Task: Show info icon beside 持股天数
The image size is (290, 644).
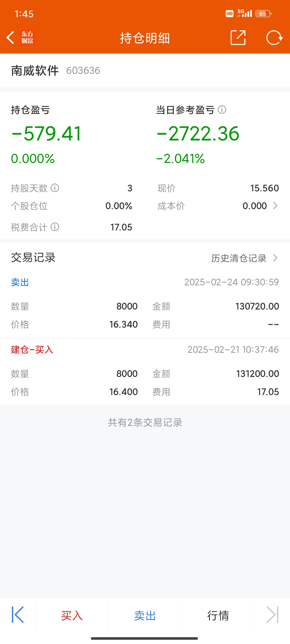Action: tap(55, 188)
